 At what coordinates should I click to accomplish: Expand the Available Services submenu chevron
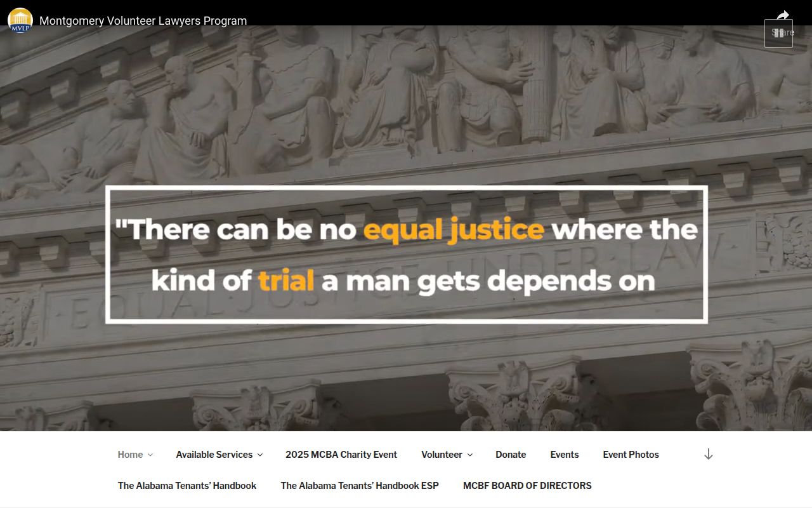coord(259,455)
